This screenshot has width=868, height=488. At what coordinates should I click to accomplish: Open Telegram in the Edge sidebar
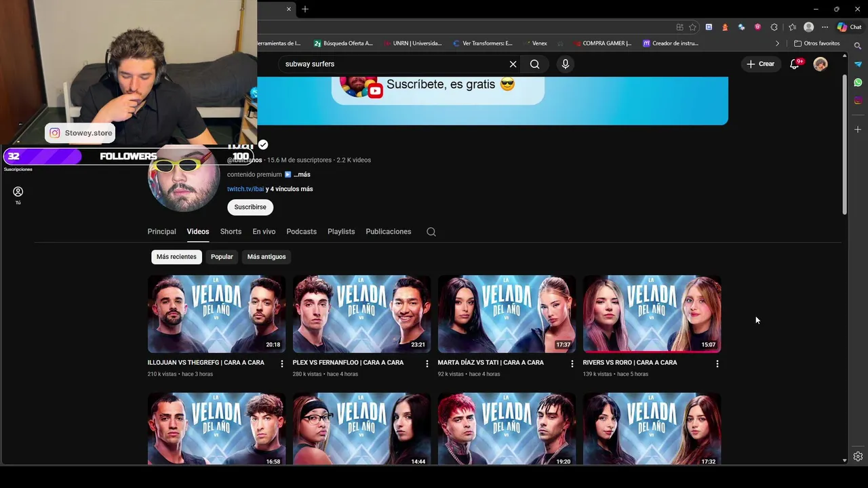(x=858, y=64)
